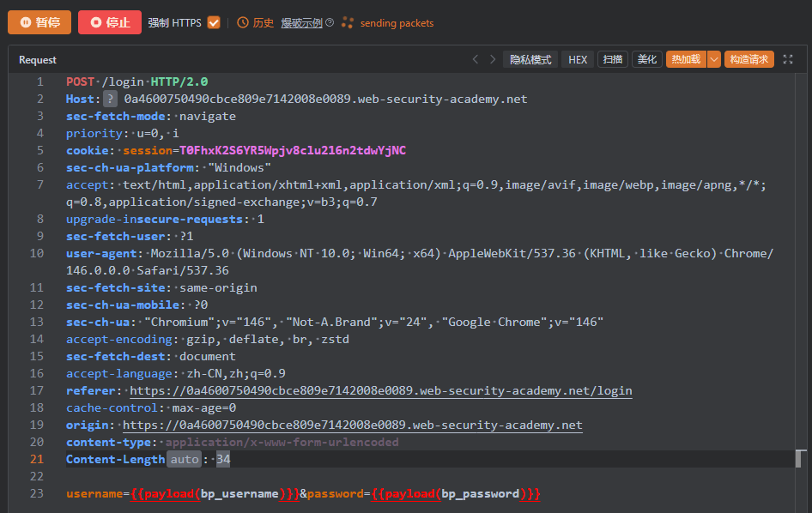Switch request view to HEX
This screenshot has width=812, height=513.
578,59
